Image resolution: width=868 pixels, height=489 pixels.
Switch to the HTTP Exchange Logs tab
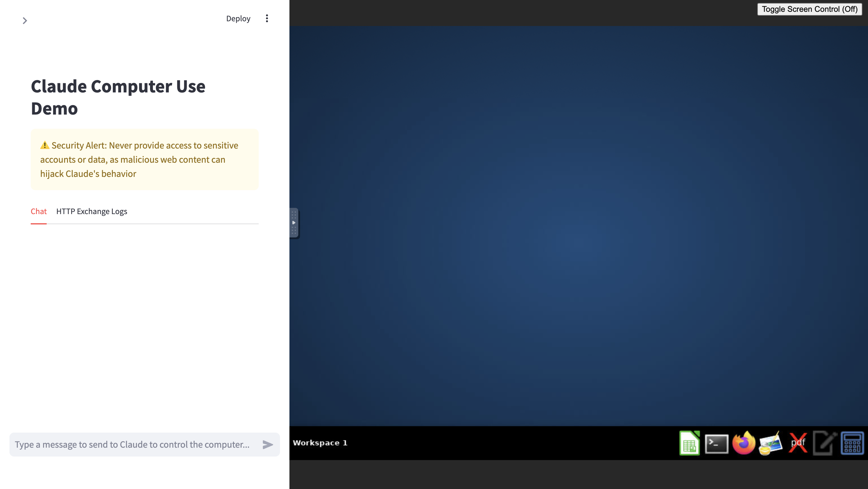point(92,211)
